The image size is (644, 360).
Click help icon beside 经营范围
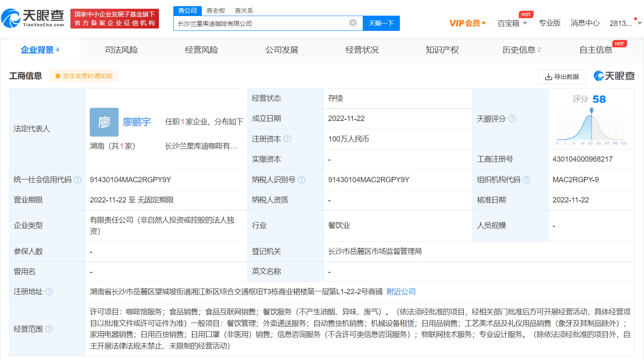click(x=49, y=329)
